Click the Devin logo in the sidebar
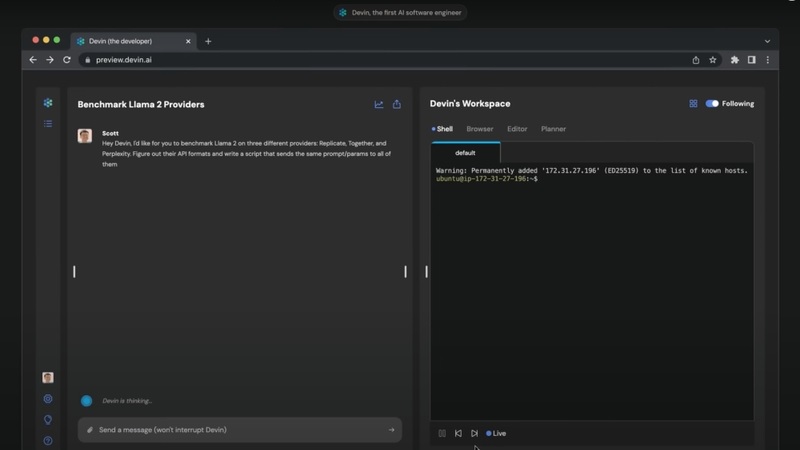This screenshot has width=800, height=450. [48, 103]
